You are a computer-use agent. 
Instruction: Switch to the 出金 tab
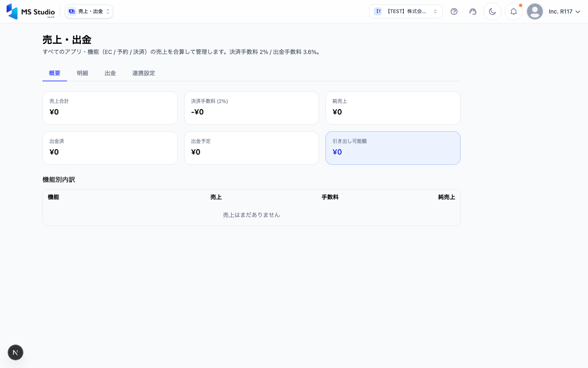[x=110, y=73]
